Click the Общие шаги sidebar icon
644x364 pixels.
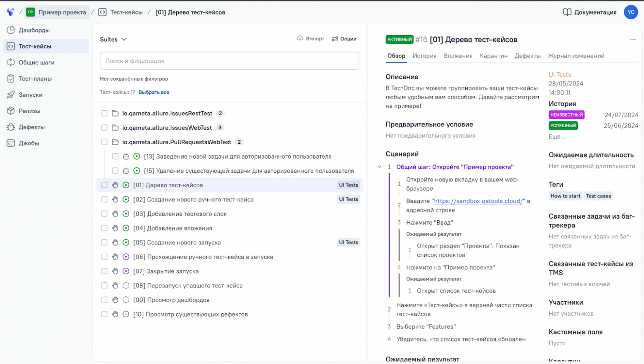11,62
